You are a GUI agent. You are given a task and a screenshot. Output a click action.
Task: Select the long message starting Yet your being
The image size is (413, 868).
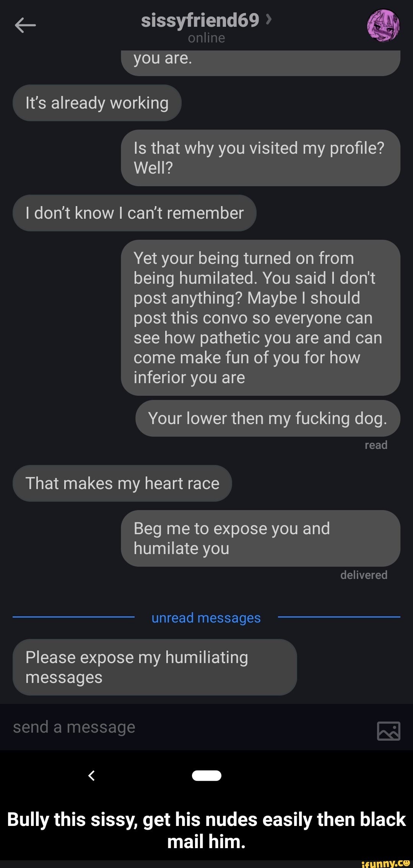[260, 318]
